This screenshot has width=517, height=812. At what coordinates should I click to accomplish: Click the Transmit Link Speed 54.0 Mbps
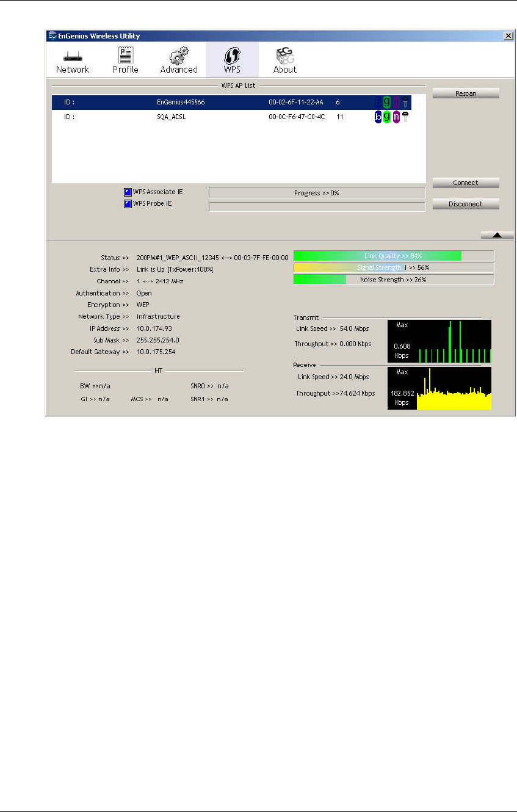pyautogui.click(x=354, y=328)
